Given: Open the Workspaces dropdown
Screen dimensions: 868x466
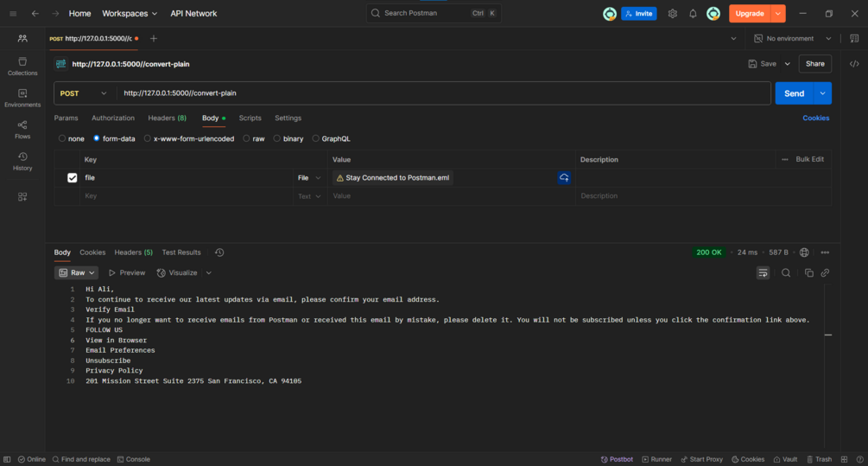Looking at the screenshot, I should (x=130, y=13).
